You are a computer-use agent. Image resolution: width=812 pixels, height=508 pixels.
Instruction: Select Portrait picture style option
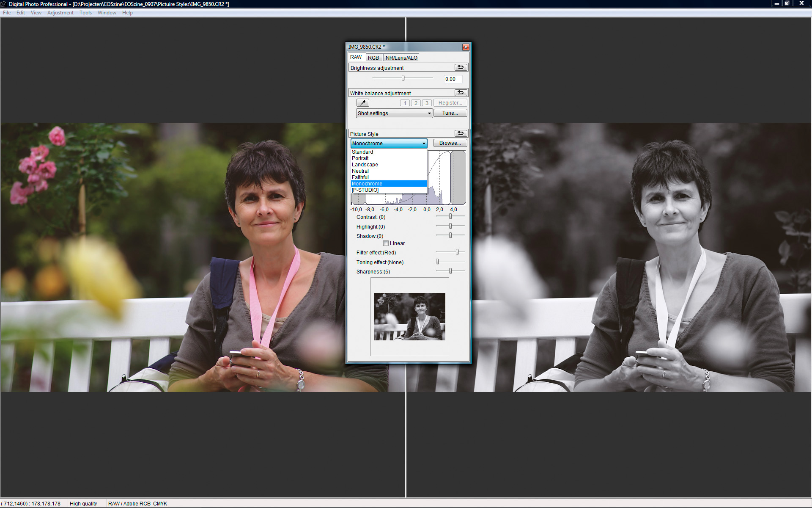pos(360,158)
